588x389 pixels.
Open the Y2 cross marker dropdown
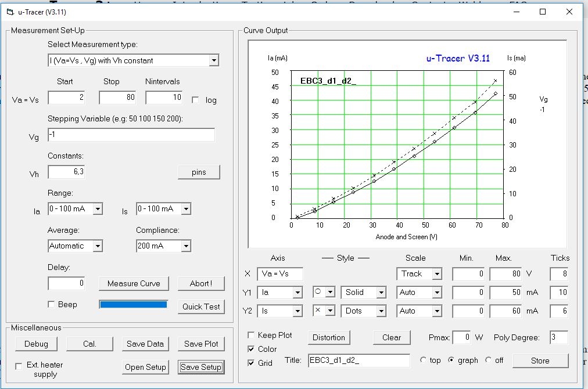(x=330, y=310)
